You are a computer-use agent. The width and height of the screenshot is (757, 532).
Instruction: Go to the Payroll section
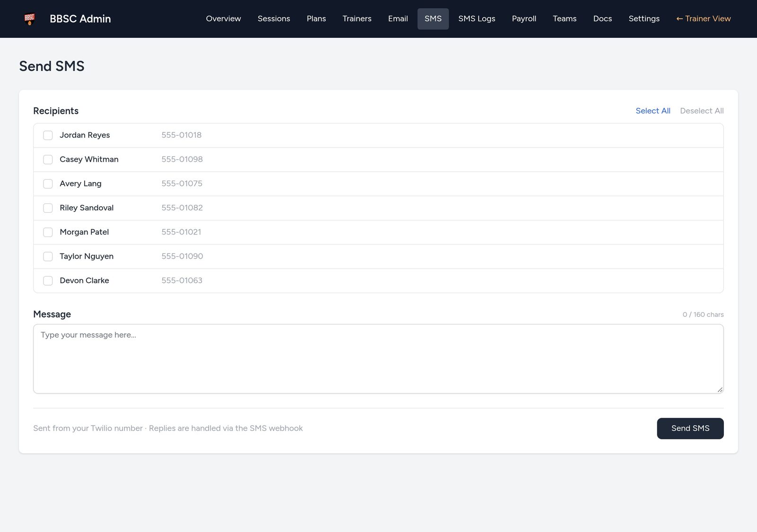(524, 19)
